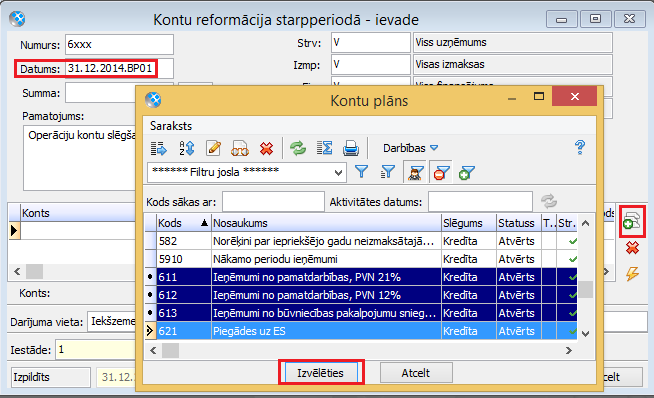Viewport: 654px width, 398px height.
Task: Click the sort A-Z icon in Kontu plāns toolbar
Action: 187,148
